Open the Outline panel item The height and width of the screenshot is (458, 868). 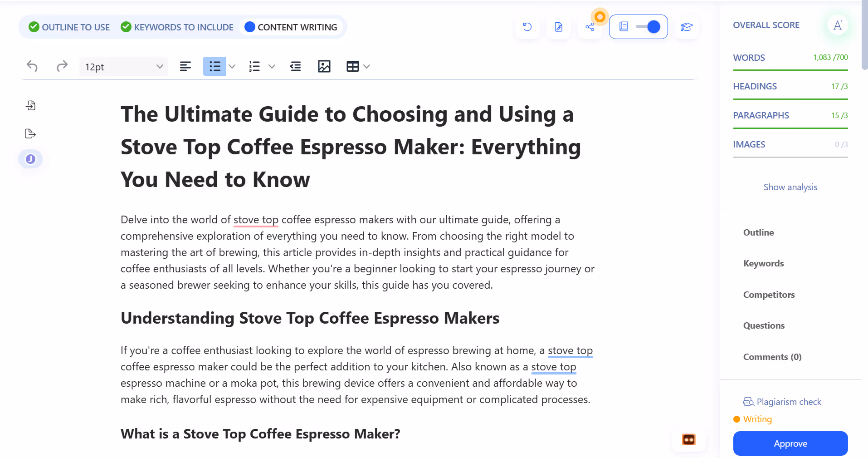759,232
